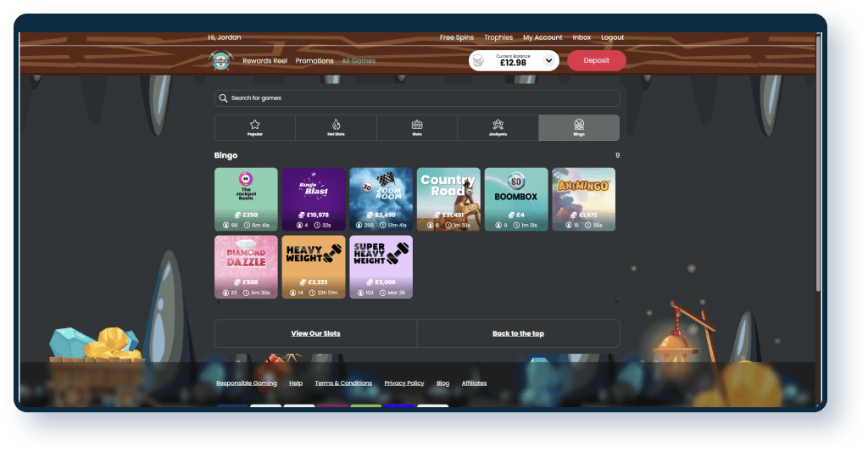This screenshot has width=868, height=453.
Task: Play the Super Heavy Weight game
Action: coord(381,266)
